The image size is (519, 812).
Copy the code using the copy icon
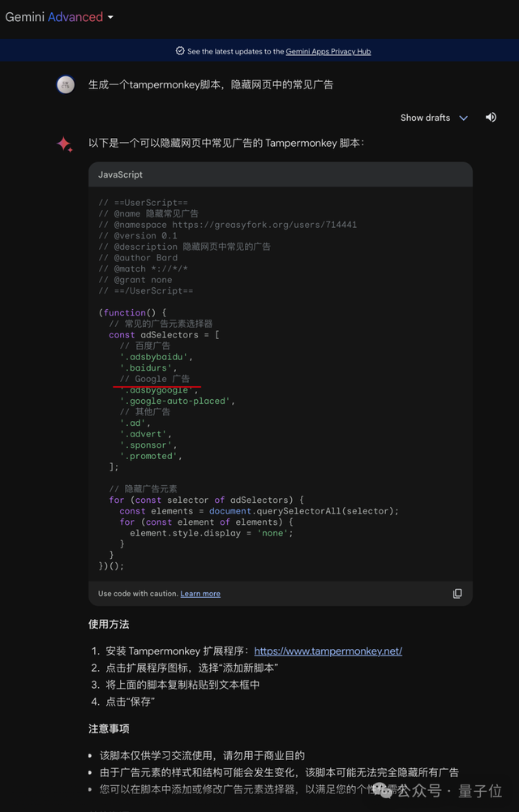point(457,594)
